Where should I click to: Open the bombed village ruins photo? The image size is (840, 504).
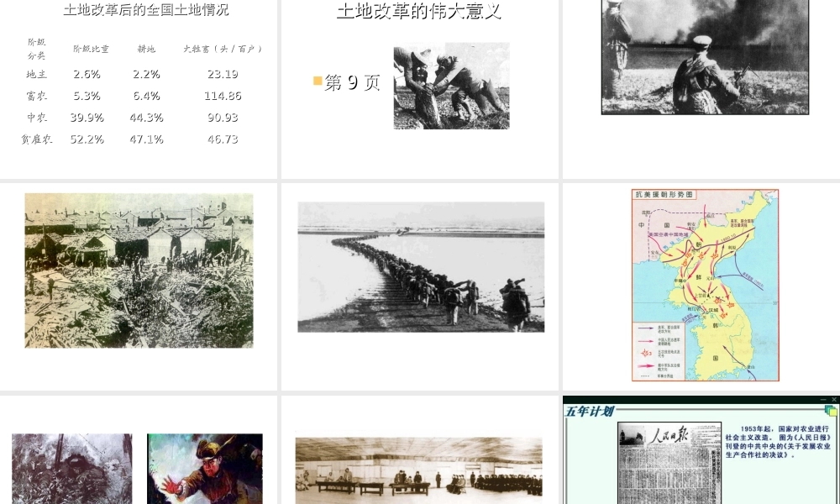[139, 270]
